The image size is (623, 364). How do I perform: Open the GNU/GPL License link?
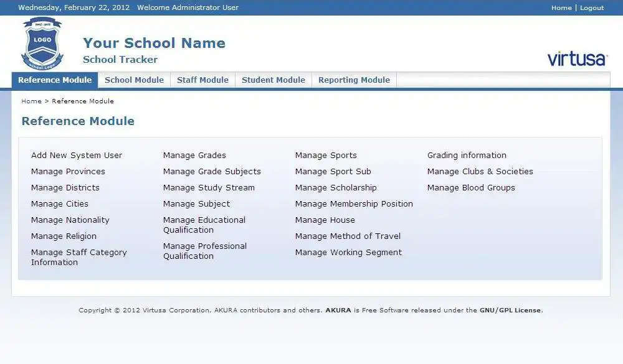coord(510,310)
